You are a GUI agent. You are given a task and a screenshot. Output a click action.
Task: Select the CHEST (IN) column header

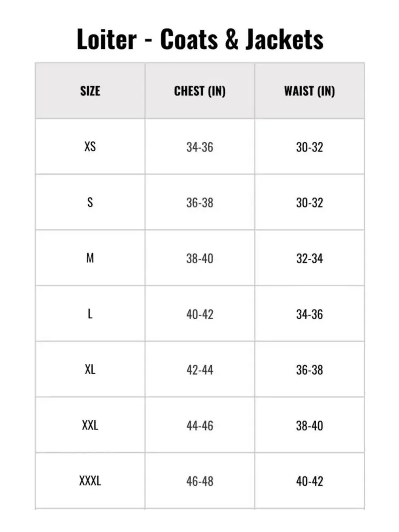click(x=200, y=91)
